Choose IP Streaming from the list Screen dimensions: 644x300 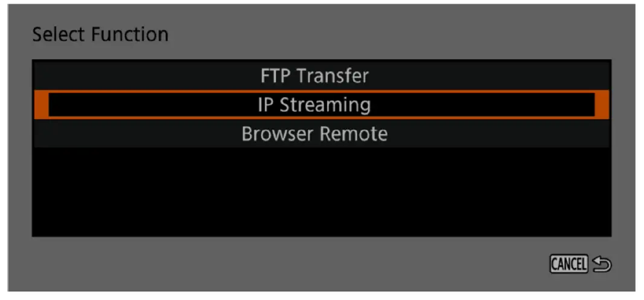(314, 105)
